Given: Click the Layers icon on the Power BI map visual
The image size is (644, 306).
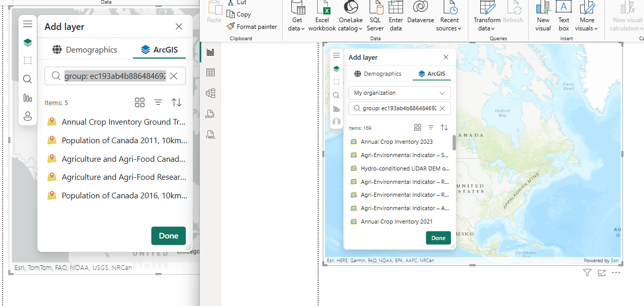Looking at the screenshot, I should point(337,69).
